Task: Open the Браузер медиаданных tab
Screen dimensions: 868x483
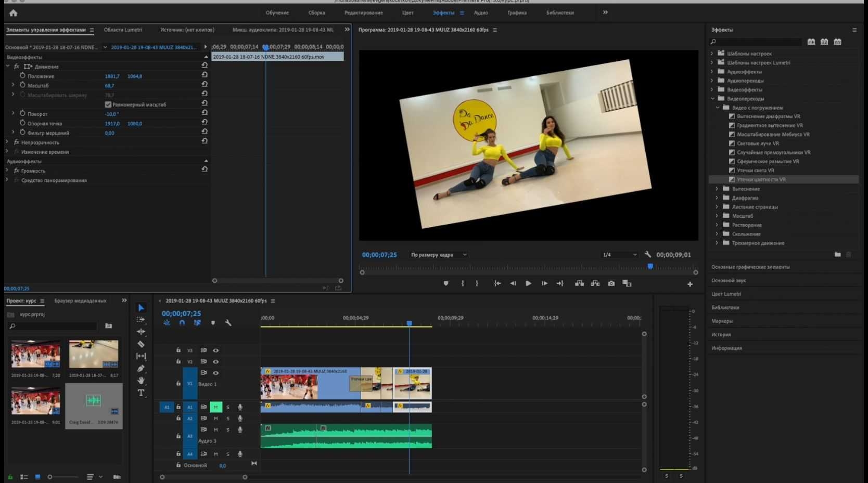Action: [x=80, y=301]
